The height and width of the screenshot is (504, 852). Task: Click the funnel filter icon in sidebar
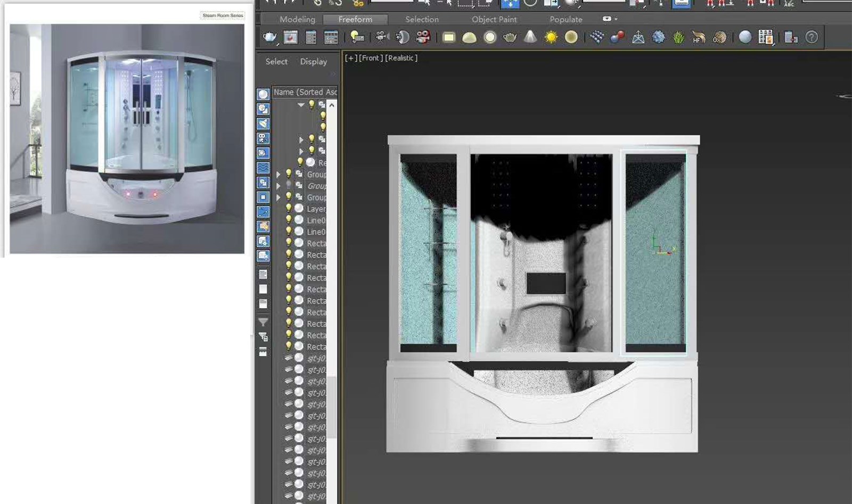tap(263, 322)
